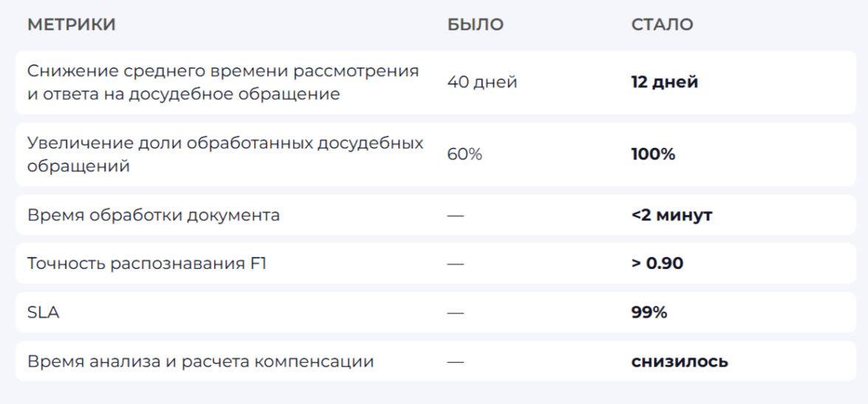Click the dash in 'Время обработки документа' row

pos(455,216)
